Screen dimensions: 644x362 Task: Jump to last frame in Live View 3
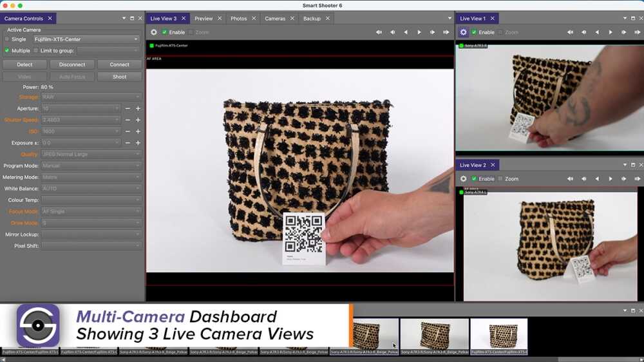point(446,32)
